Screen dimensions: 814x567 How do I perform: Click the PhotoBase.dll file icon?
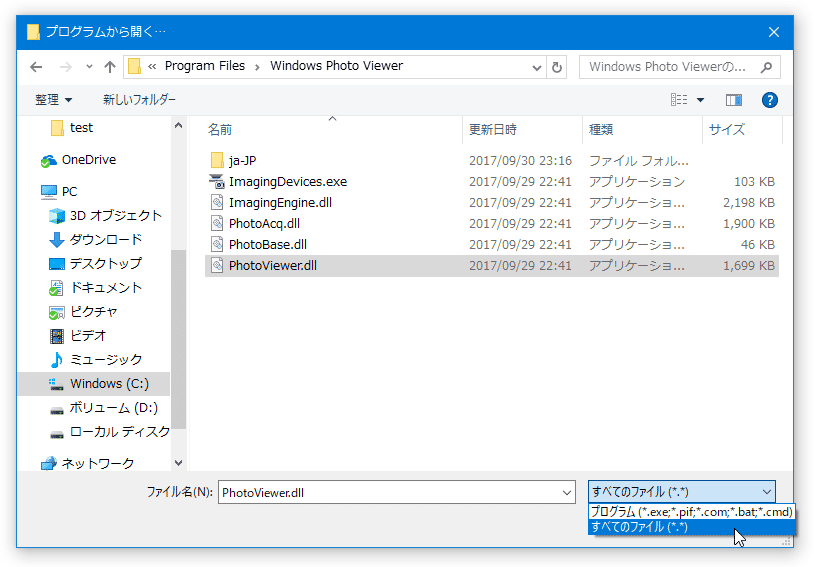click(x=217, y=245)
